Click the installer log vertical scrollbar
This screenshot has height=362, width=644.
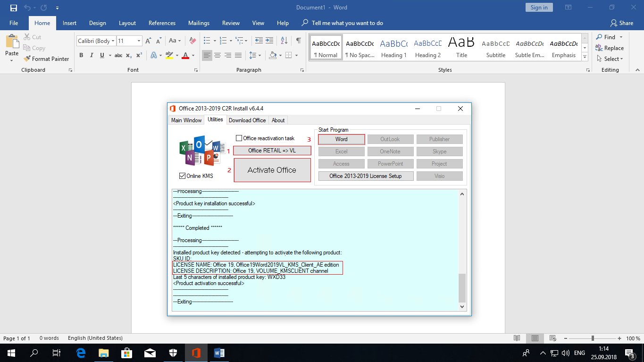[x=462, y=251]
